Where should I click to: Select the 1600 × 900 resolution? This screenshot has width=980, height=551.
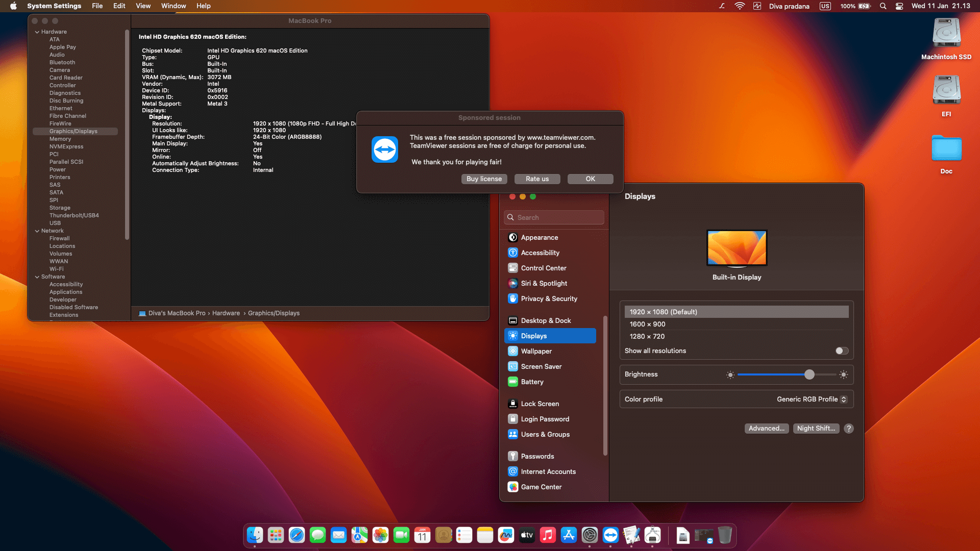(x=647, y=324)
